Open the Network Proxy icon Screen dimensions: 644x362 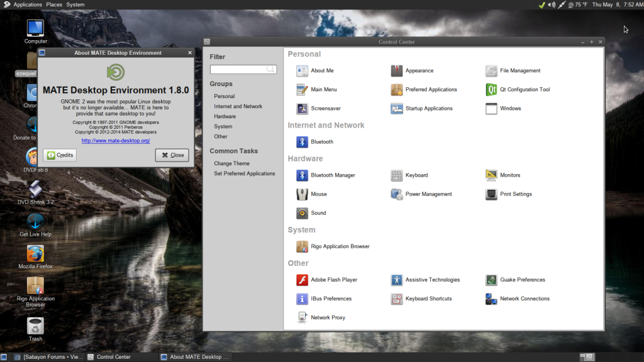302,317
